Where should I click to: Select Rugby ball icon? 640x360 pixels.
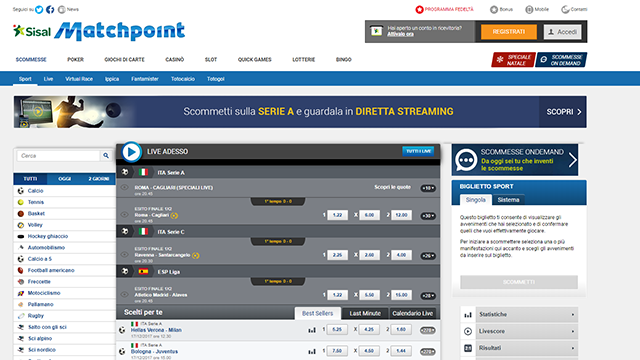(21, 316)
